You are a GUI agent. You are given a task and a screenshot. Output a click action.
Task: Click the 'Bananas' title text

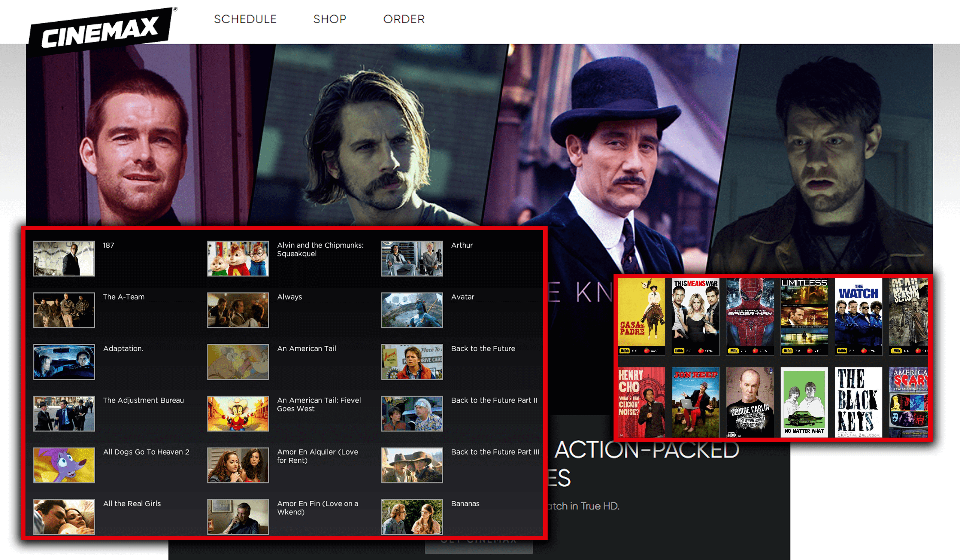465,504
